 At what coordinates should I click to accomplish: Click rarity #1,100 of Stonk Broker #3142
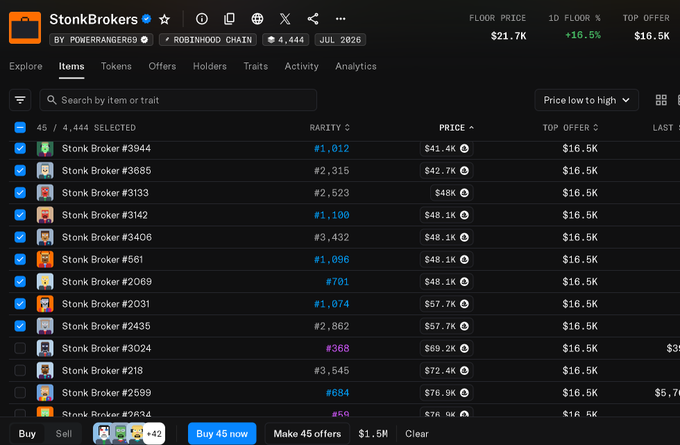tap(332, 215)
